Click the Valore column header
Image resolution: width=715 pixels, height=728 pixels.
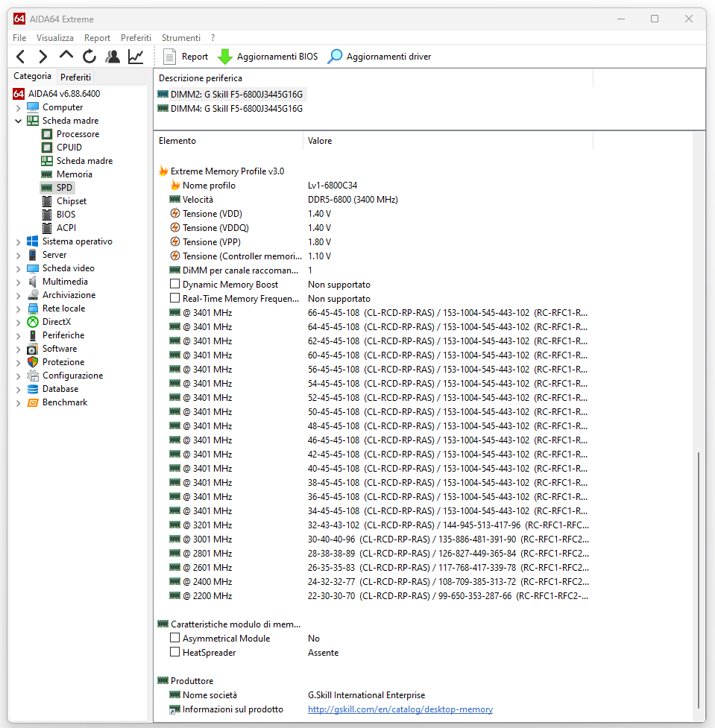(448, 141)
